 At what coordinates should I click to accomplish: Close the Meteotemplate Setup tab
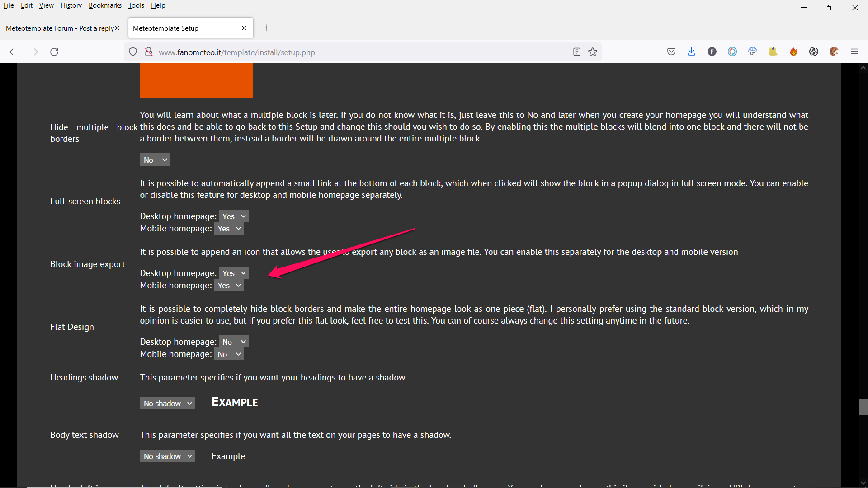pyautogui.click(x=244, y=28)
